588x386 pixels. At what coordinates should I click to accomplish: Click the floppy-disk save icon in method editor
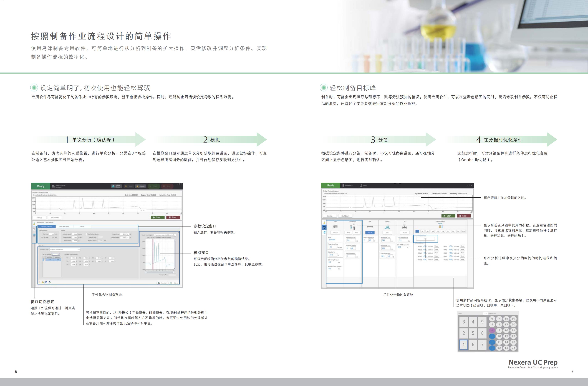pyautogui.click(x=46, y=282)
